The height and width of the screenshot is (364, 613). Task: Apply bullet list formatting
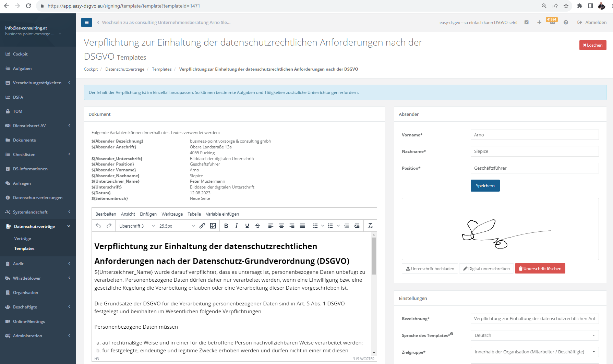[315, 226]
